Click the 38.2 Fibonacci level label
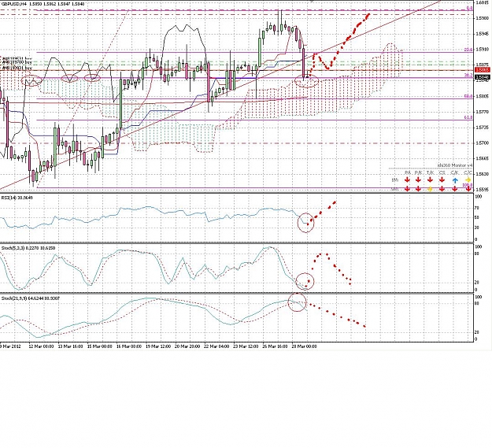Image resolution: width=492 pixels, height=448 pixels. click(x=468, y=76)
